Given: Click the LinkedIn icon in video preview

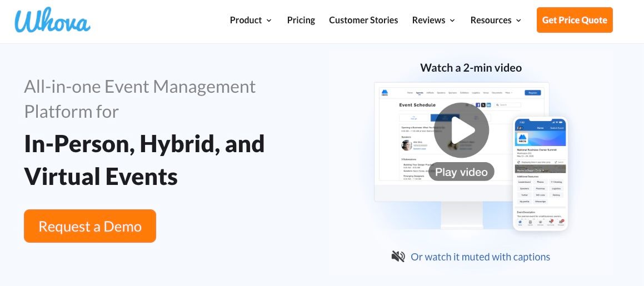Looking at the screenshot, I should (x=489, y=105).
